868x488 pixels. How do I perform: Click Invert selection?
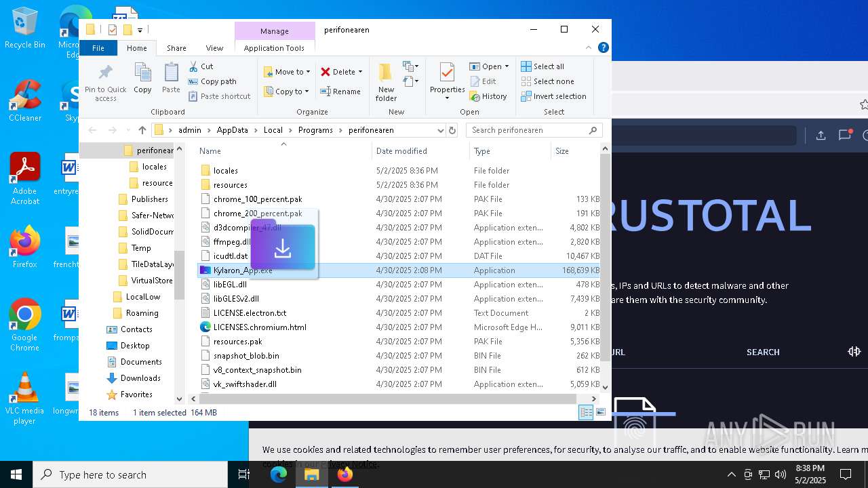click(553, 96)
